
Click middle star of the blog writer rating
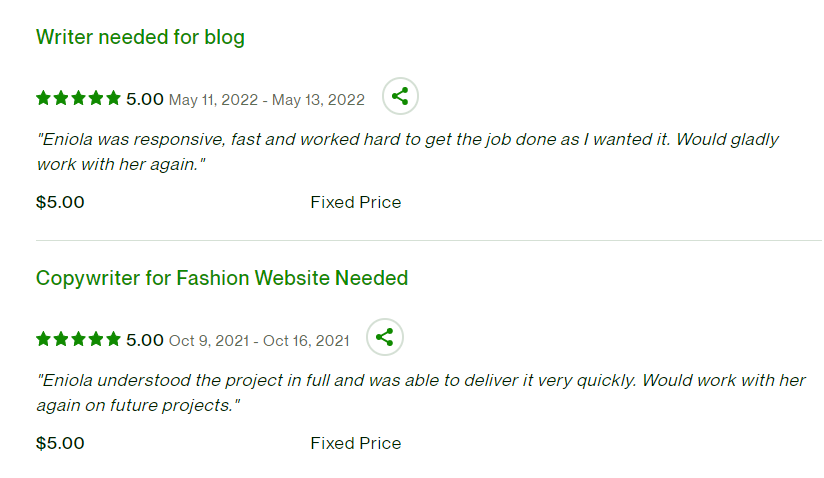point(78,98)
